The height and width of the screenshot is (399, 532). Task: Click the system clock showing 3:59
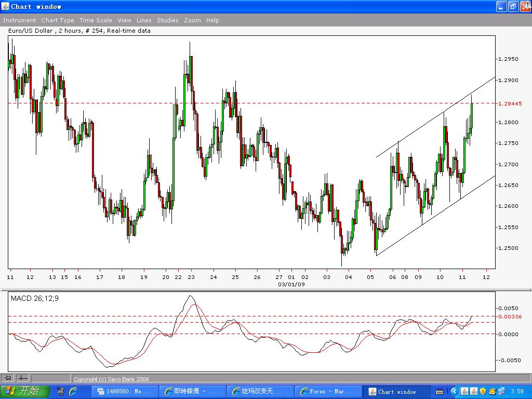click(x=517, y=392)
